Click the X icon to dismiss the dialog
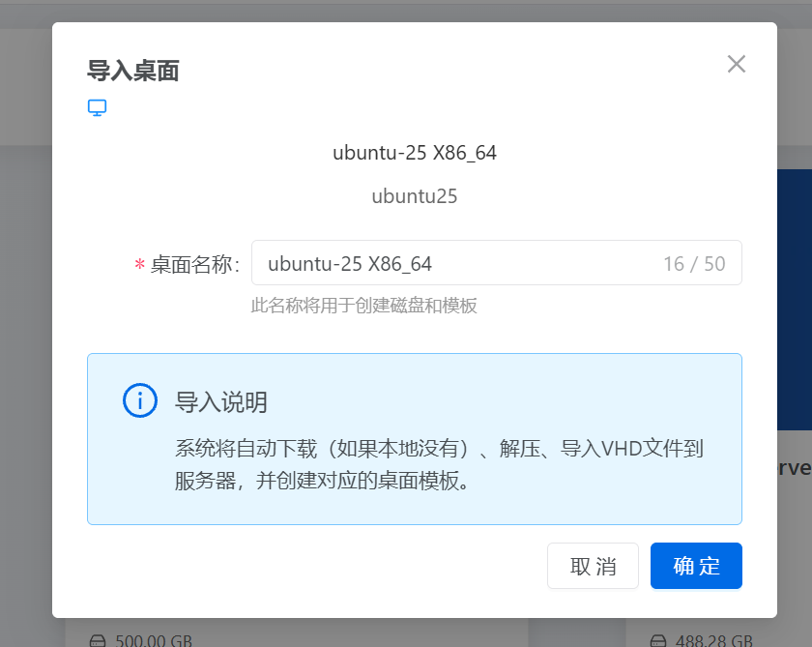This screenshot has height=647, width=812. point(737,64)
